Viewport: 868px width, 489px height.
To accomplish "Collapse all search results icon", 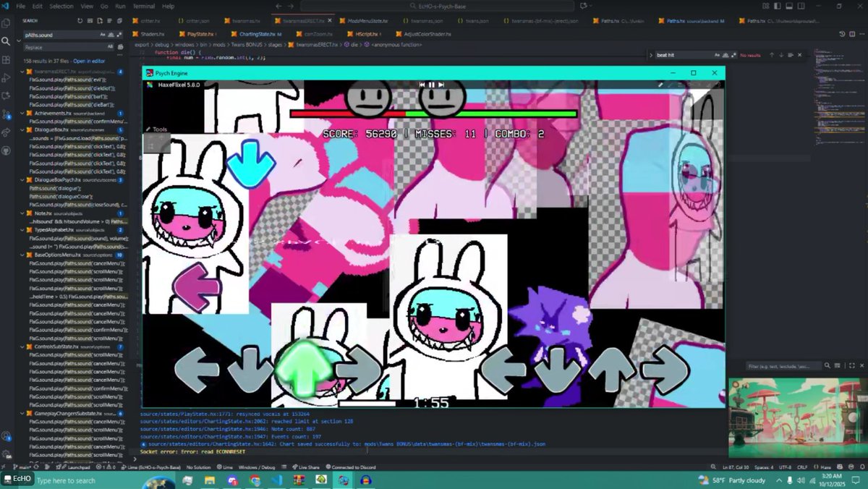I will tap(119, 21).
